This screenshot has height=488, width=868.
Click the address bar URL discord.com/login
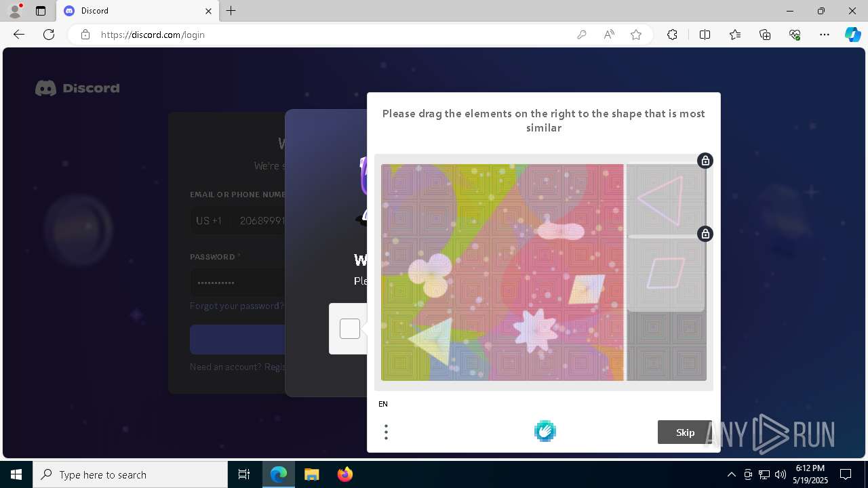(153, 35)
